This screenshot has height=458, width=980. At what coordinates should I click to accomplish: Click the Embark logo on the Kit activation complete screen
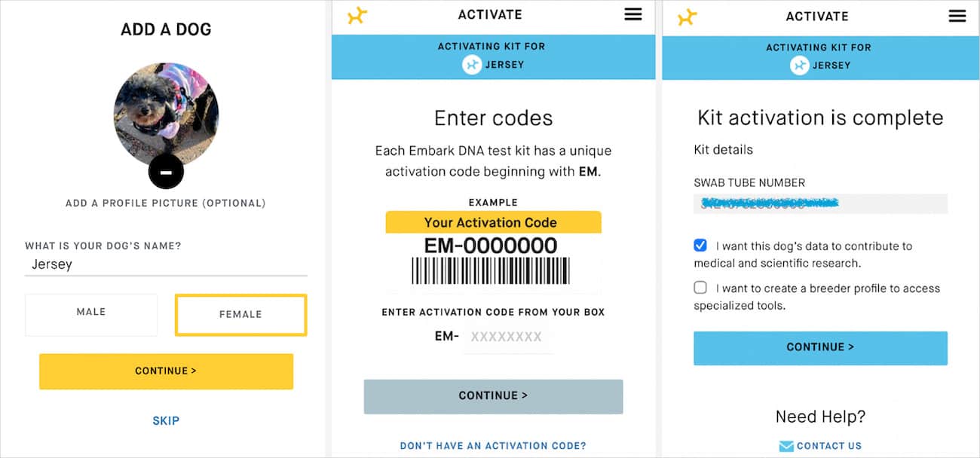point(687,16)
